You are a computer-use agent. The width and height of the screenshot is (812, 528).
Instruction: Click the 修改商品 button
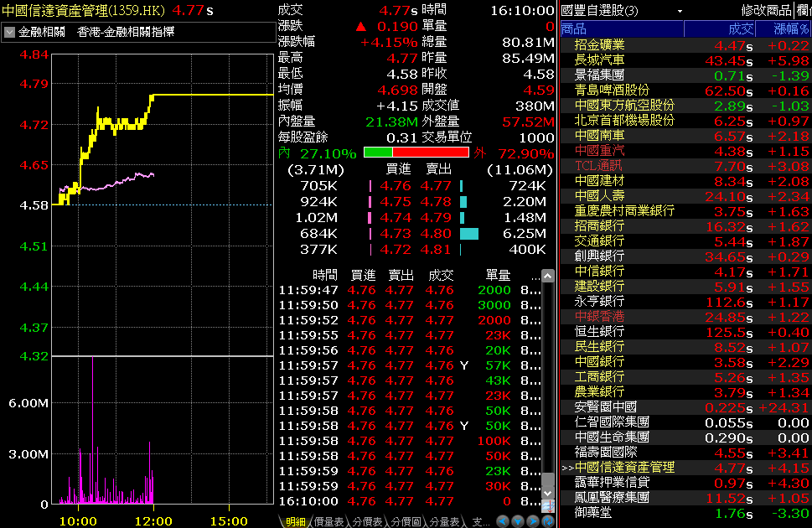tap(767, 10)
